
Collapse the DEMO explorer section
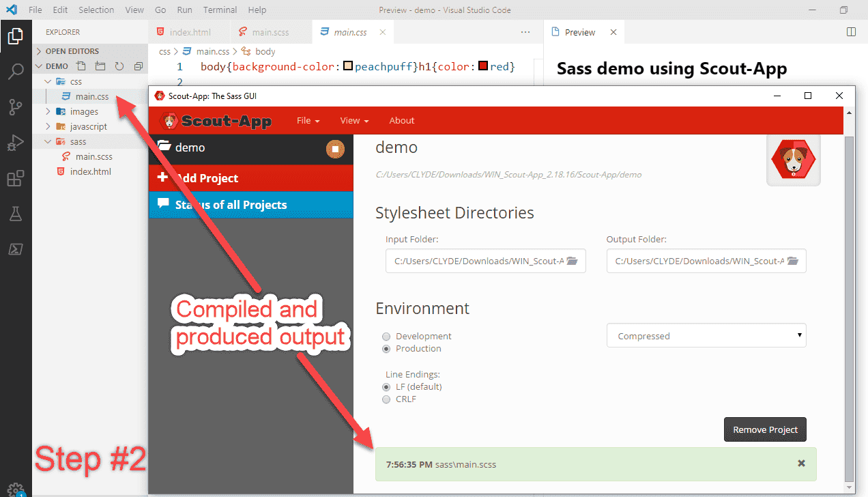coord(39,66)
